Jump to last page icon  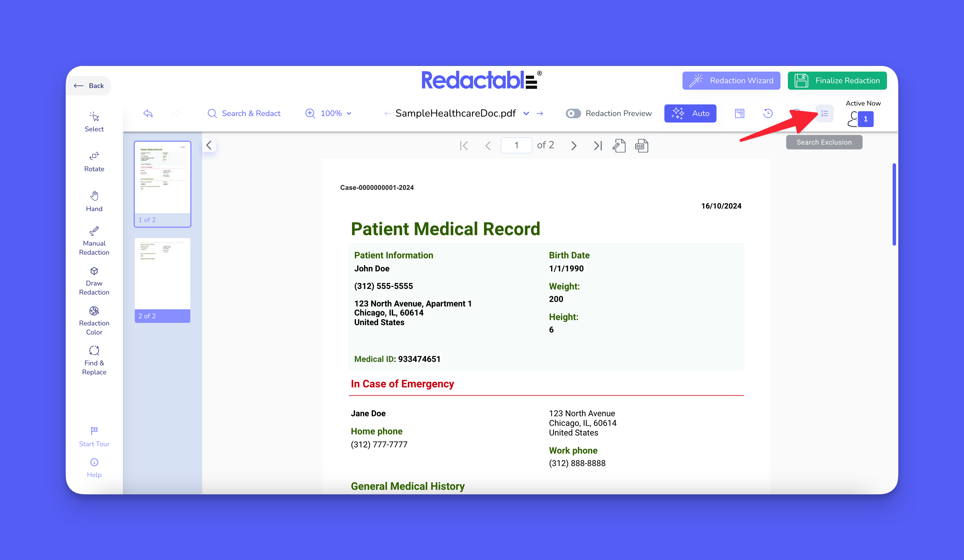(598, 146)
